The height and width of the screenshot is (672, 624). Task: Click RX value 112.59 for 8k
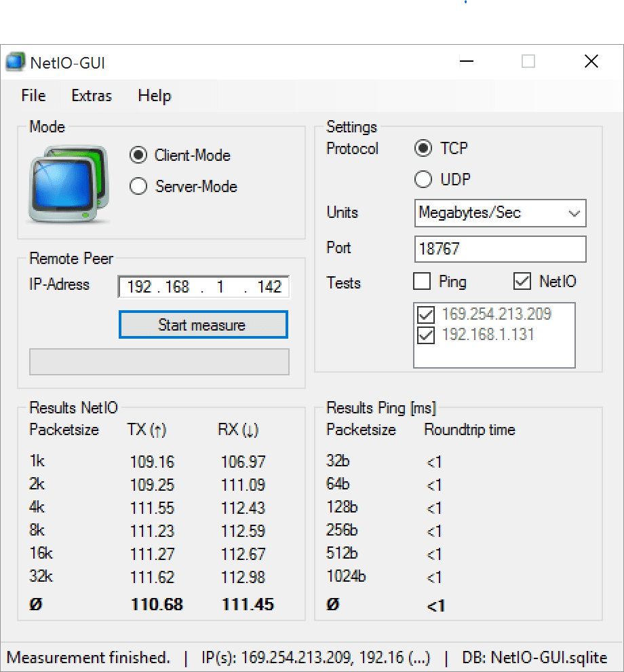tap(243, 531)
